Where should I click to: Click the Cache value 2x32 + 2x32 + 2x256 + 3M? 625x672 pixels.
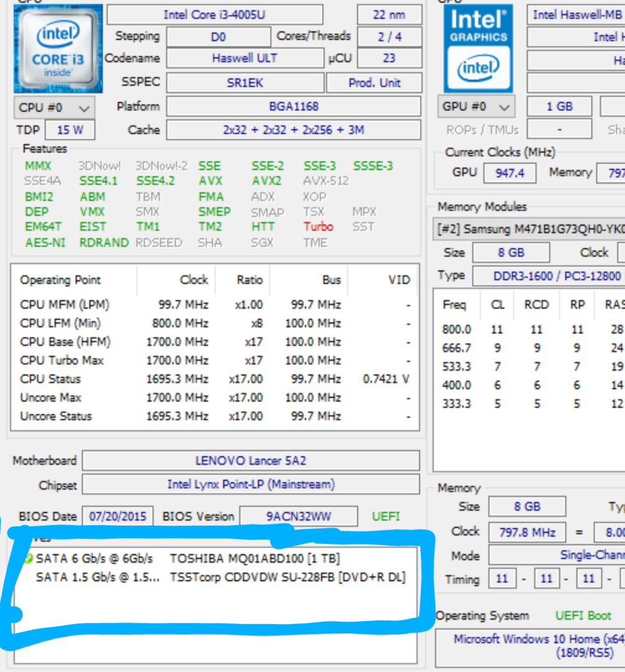(x=294, y=130)
